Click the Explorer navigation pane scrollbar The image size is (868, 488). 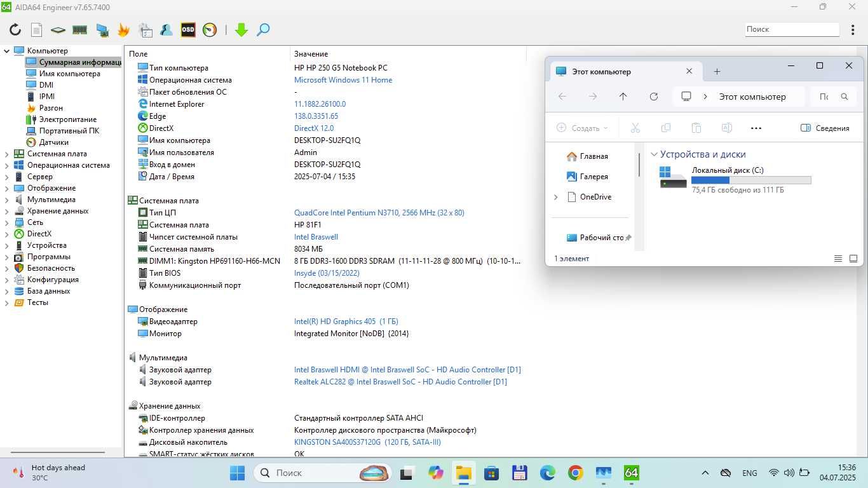coord(639,164)
